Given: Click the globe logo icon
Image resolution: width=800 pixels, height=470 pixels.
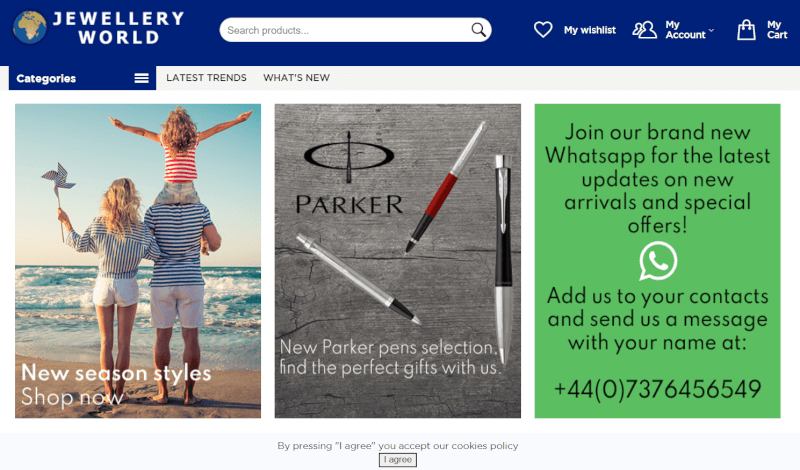Looking at the screenshot, I should [x=30, y=28].
